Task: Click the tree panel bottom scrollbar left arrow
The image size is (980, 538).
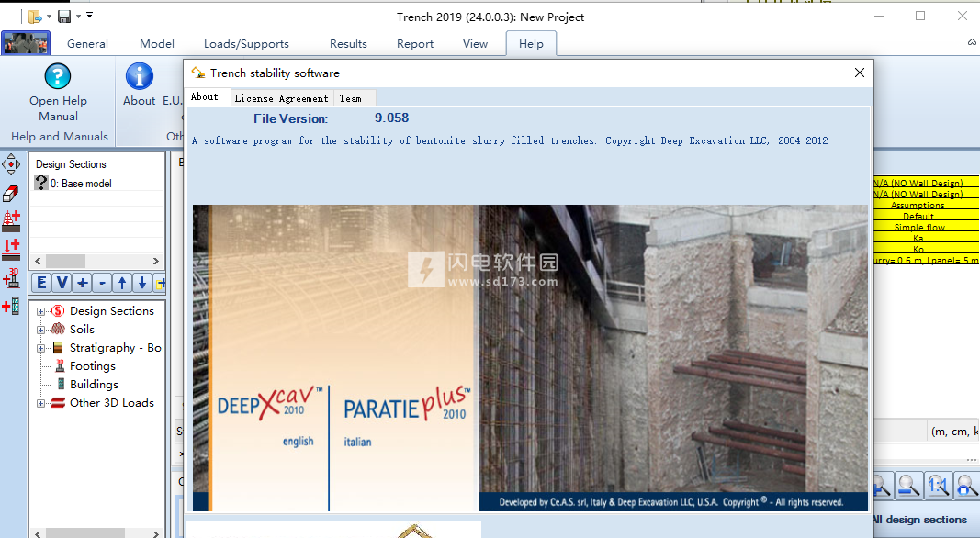Action: 38,533
